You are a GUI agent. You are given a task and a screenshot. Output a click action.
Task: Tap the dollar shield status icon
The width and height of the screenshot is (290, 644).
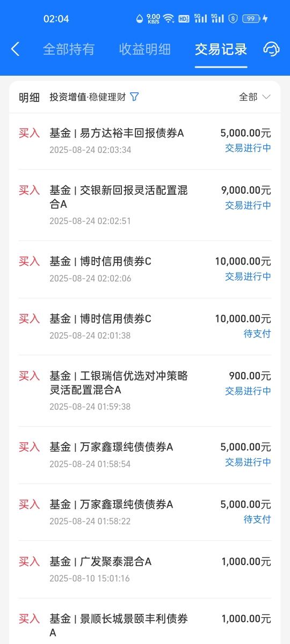(x=233, y=18)
